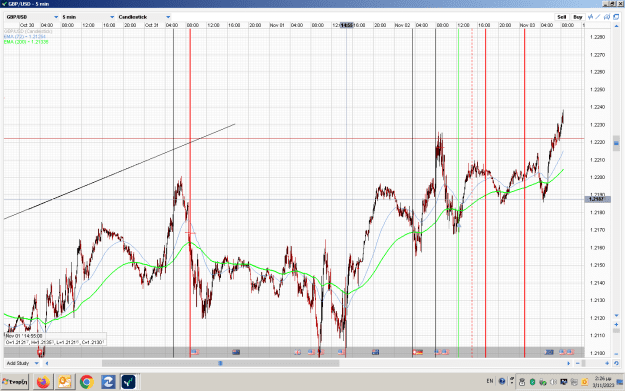Click the vertical zoom minus icon

pos(616,354)
